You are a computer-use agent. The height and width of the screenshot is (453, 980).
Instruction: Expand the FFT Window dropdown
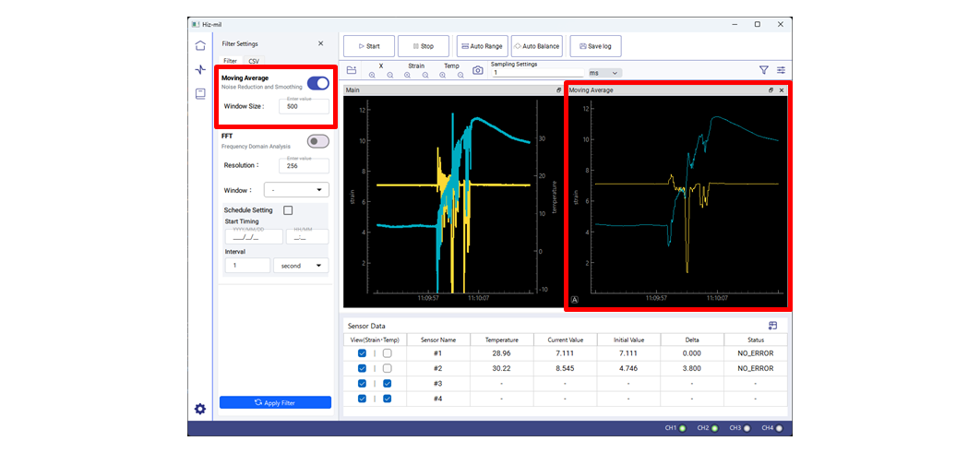click(x=296, y=190)
